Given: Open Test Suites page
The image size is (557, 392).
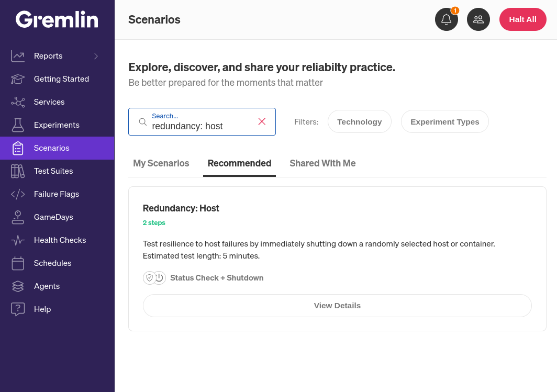Looking at the screenshot, I should [x=57, y=171].
